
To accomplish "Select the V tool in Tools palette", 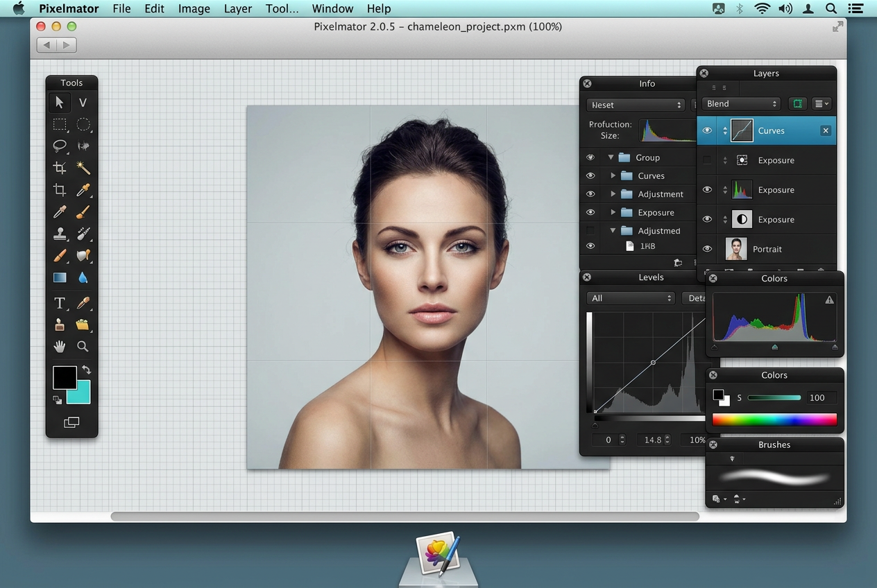I will tap(83, 103).
